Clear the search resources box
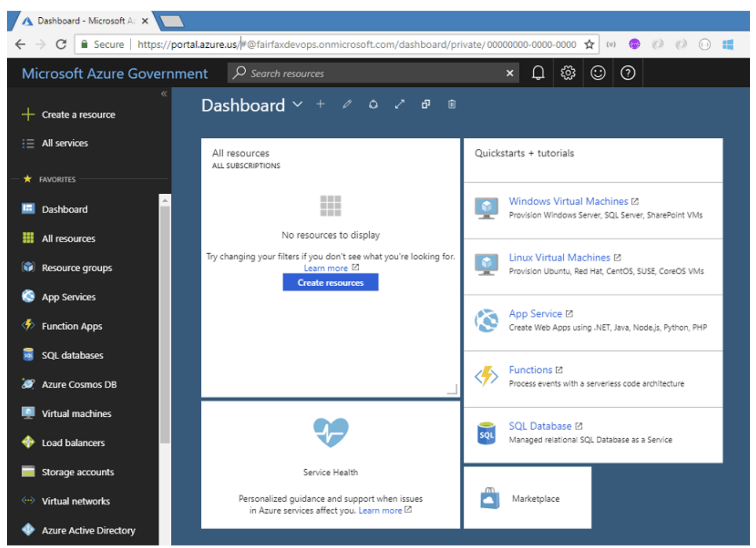 510,73
